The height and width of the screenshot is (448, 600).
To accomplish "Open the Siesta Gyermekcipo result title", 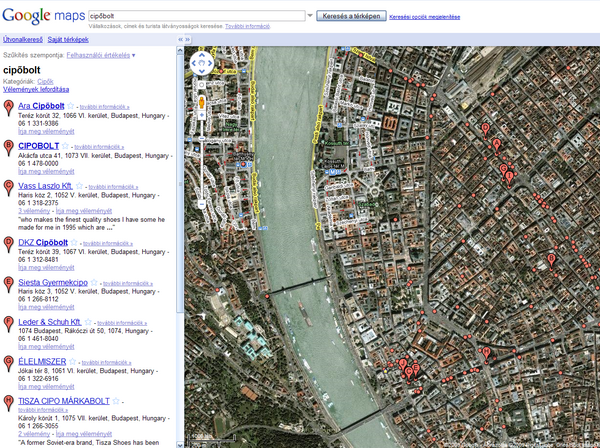I will tap(53, 283).
